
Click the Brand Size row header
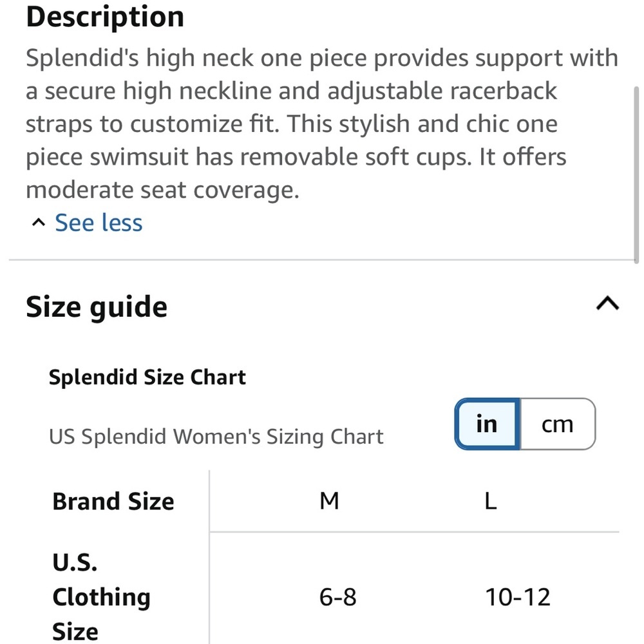click(x=113, y=501)
